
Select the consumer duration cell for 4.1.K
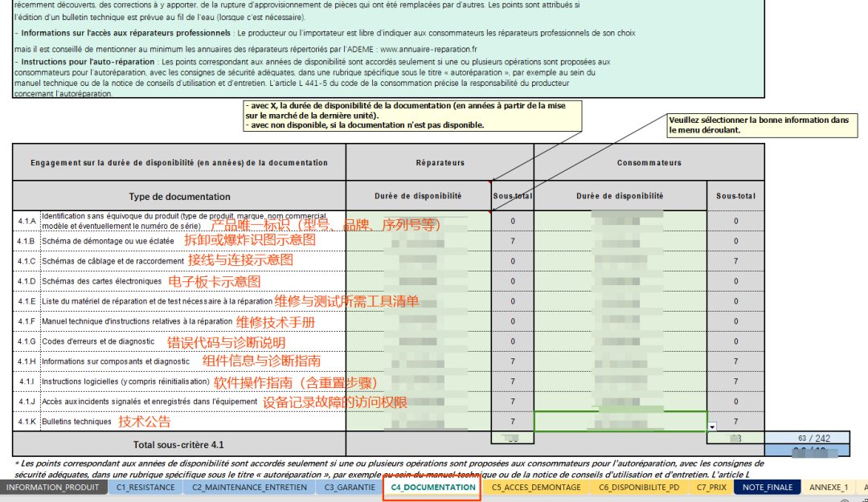(620, 421)
